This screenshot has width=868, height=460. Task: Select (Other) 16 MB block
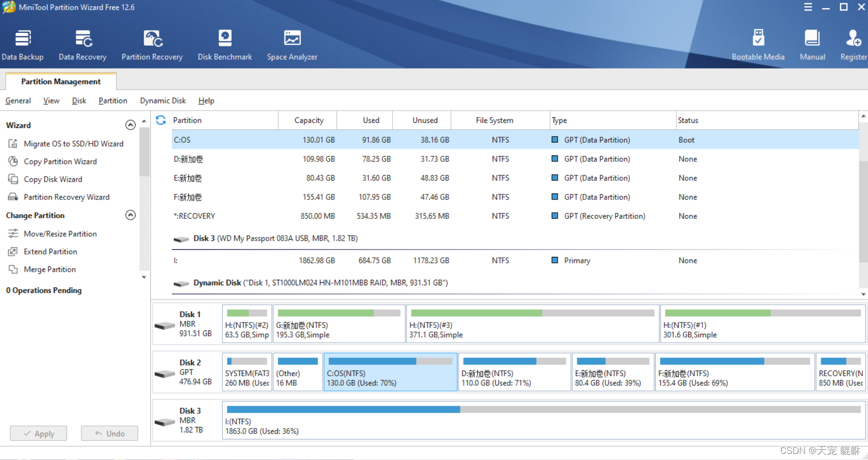(298, 372)
